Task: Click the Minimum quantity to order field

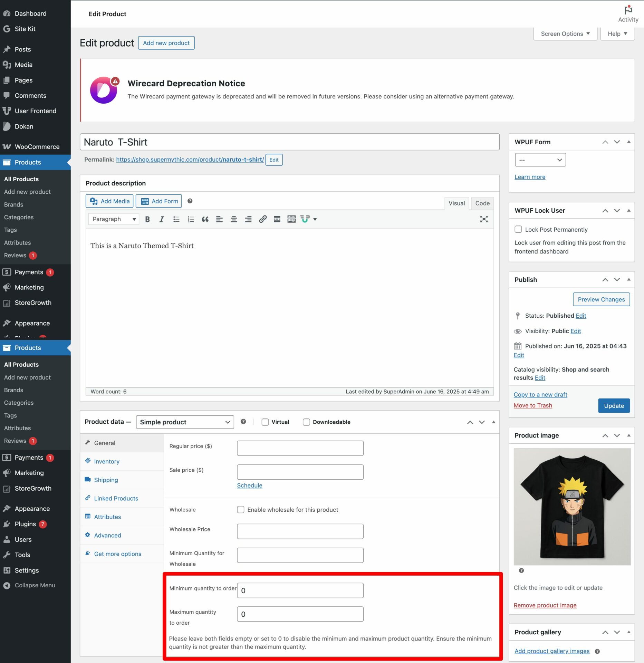Action: click(300, 590)
